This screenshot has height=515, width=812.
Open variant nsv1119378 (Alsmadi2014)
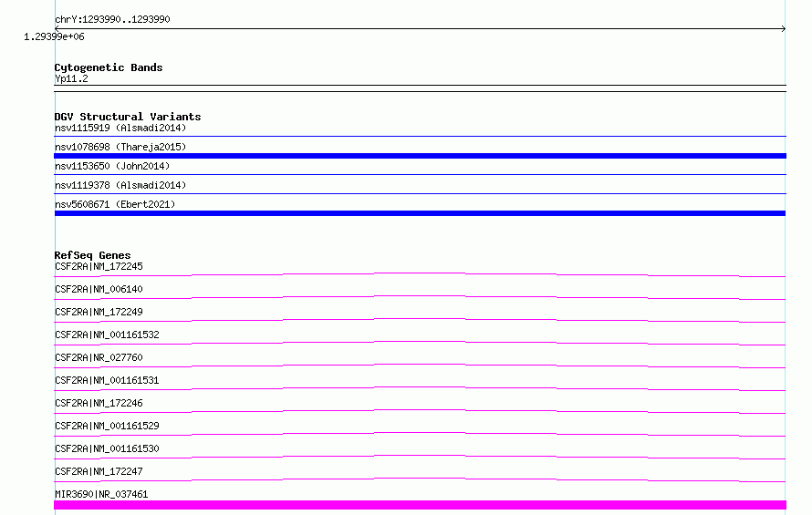point(120,185)
